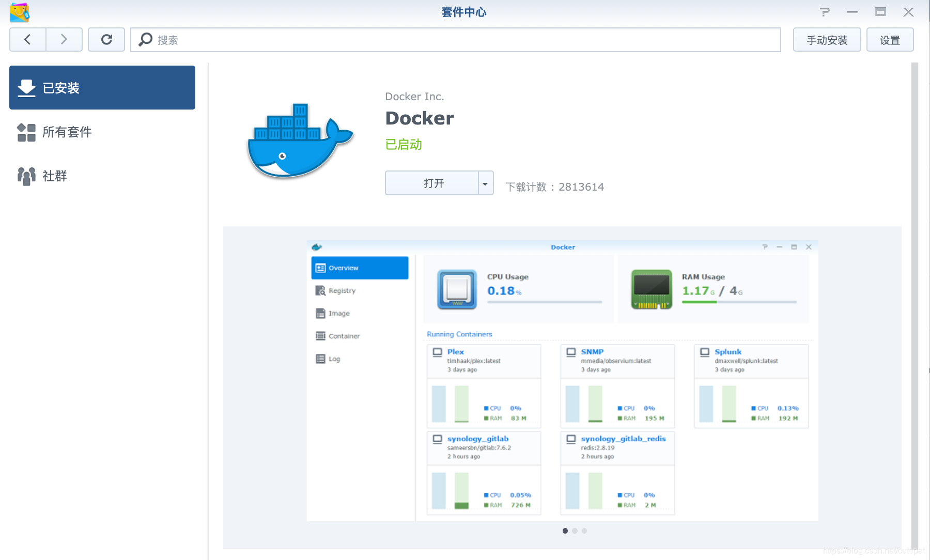Click the Log icon in Docker preview

320,359
